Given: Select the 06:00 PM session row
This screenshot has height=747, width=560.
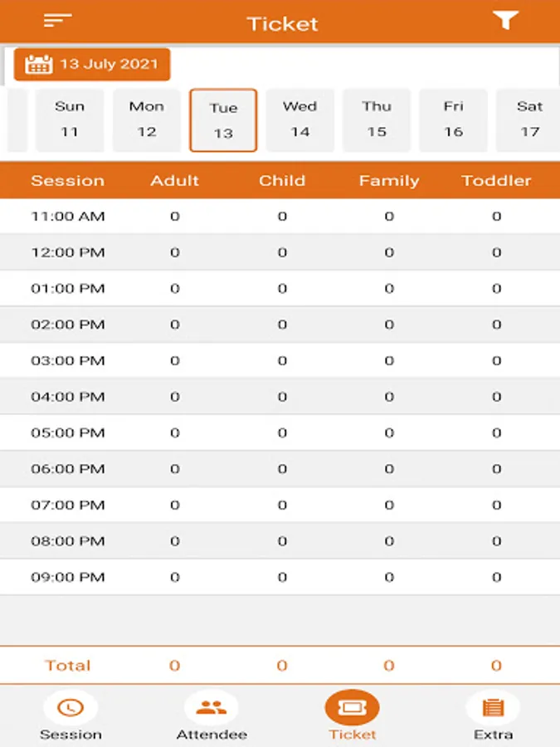Looking at the screenshot, I should [280, 469].
